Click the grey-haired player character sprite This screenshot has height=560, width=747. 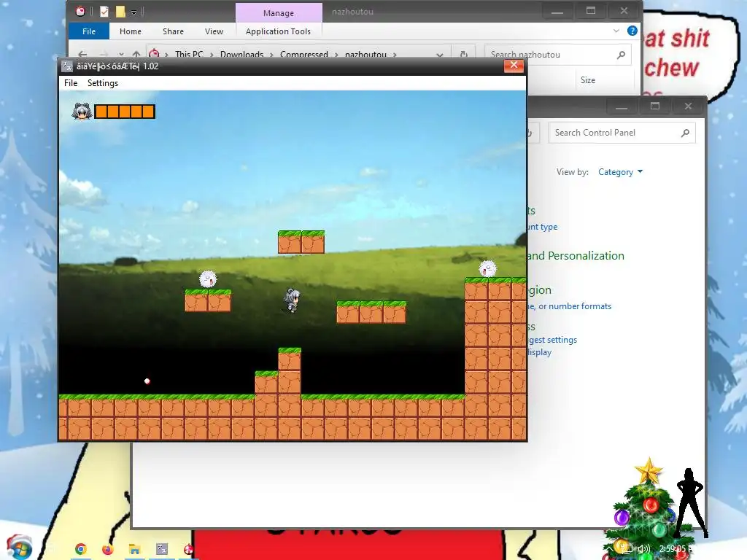292,300
